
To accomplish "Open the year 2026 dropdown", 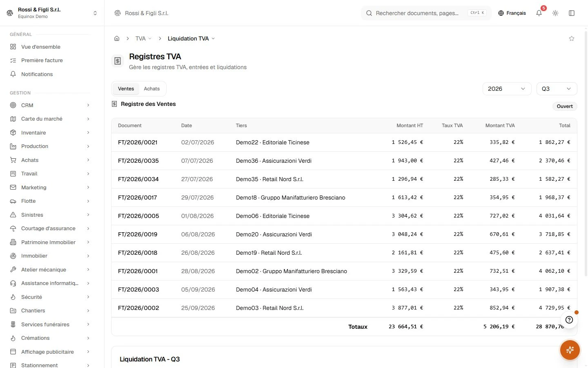I will click(507, 89).
